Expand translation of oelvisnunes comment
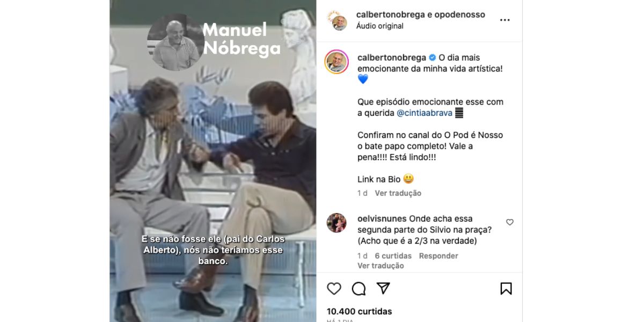 click(x=381, y=266)
